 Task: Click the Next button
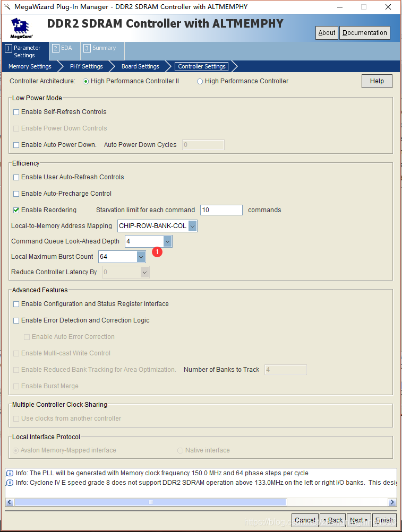[x=359, y=520]
